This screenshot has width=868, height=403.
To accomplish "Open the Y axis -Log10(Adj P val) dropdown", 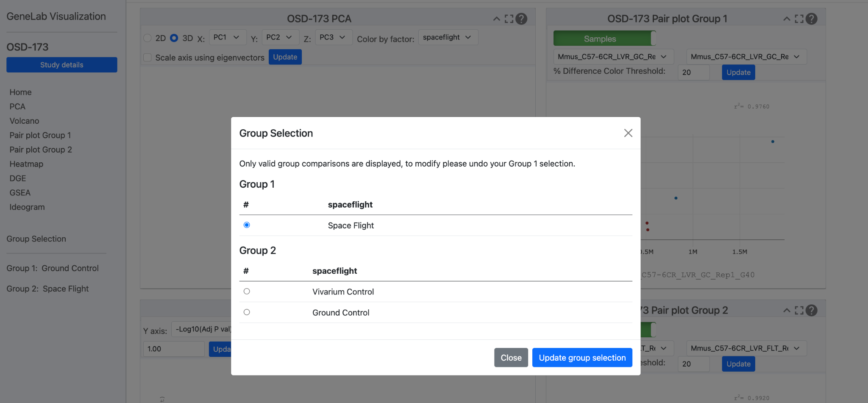I will (201, 329).
